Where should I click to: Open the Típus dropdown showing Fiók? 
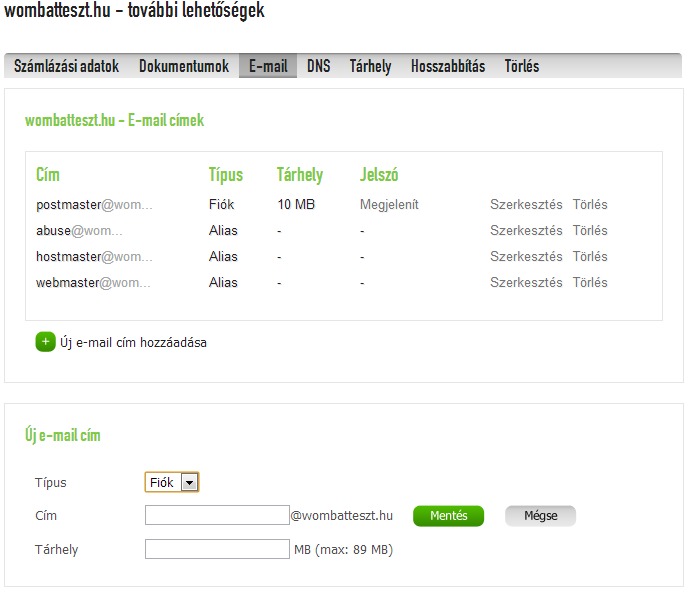pos(172,482)
